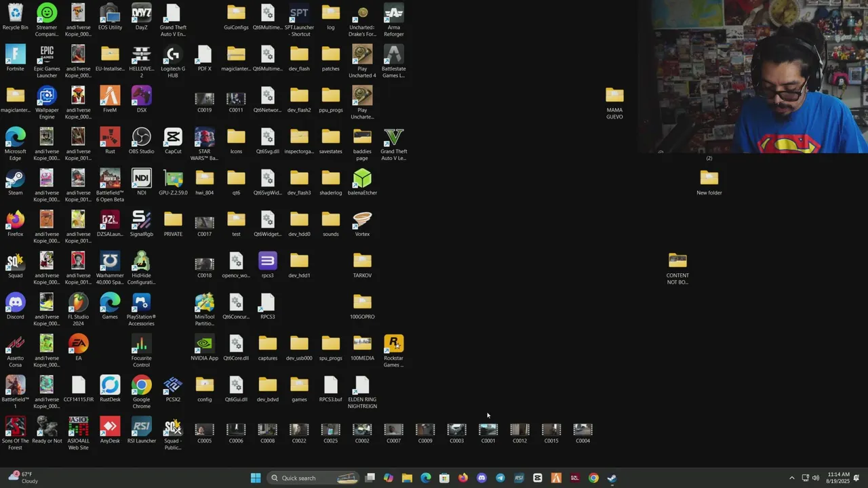Select the C0015 video thumbnail

551,433
